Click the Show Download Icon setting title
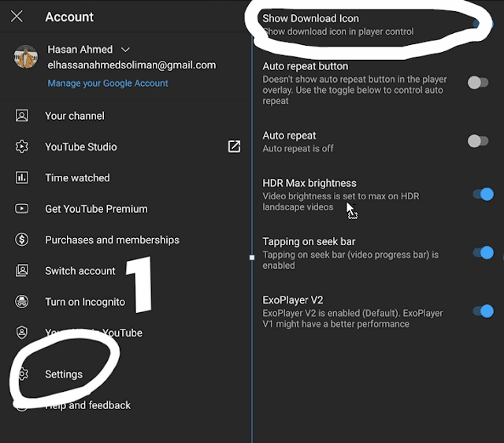Screen dimensions: 504x443 coord(310,19)
